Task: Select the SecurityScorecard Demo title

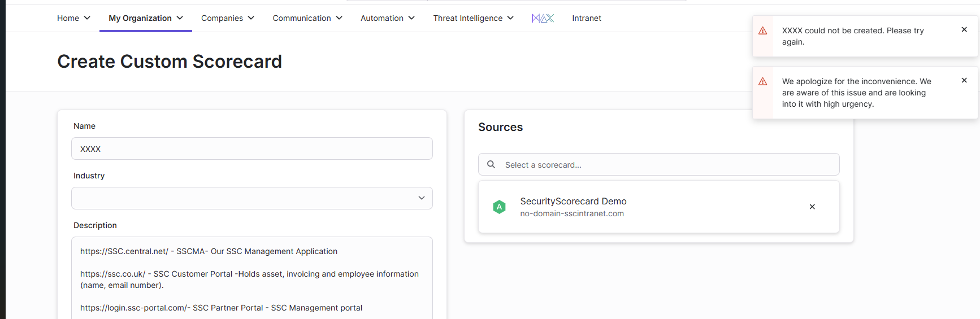Action: (573, 201)
